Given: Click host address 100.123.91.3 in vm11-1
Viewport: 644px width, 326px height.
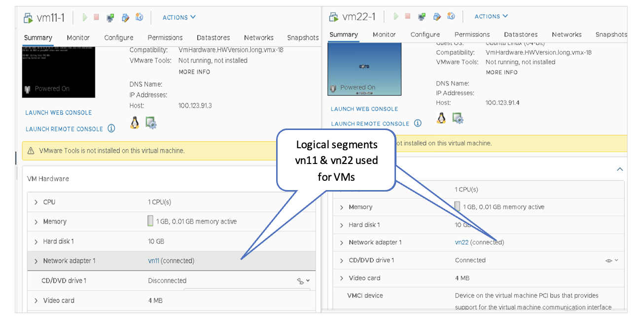Looking at the screenshot, I should point(195,105).
